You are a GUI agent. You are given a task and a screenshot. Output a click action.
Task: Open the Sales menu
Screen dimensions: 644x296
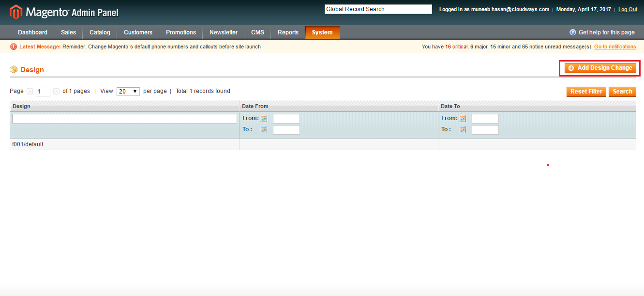pos(68,32)
